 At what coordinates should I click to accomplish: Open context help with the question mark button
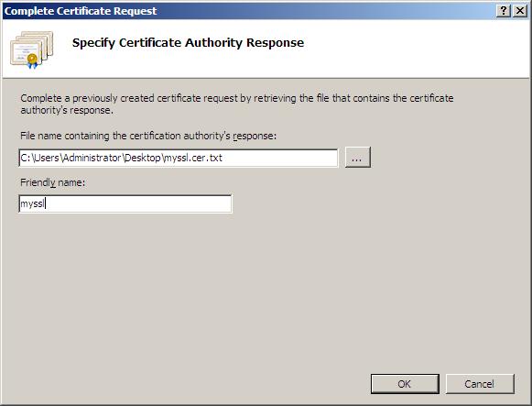click(x=504, y=11)
